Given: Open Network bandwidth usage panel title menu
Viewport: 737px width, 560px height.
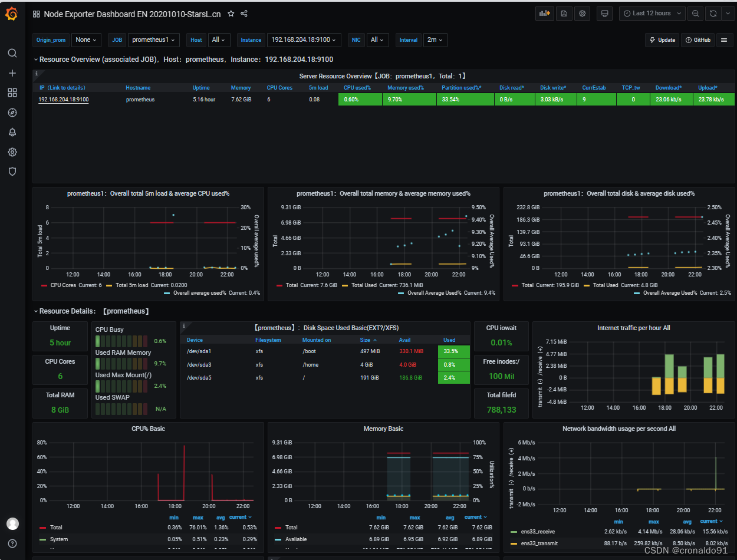Looking at the screenshot, I should click(x=619, y=429).
